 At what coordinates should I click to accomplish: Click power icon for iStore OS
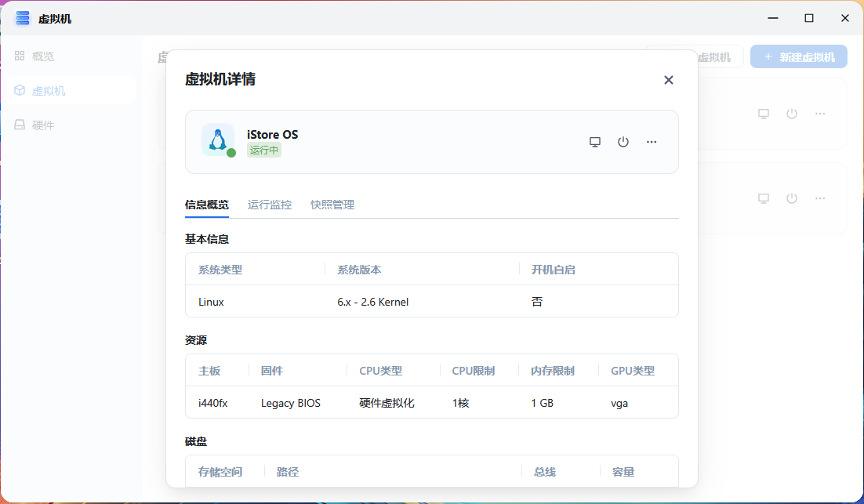tap(623, 142)
